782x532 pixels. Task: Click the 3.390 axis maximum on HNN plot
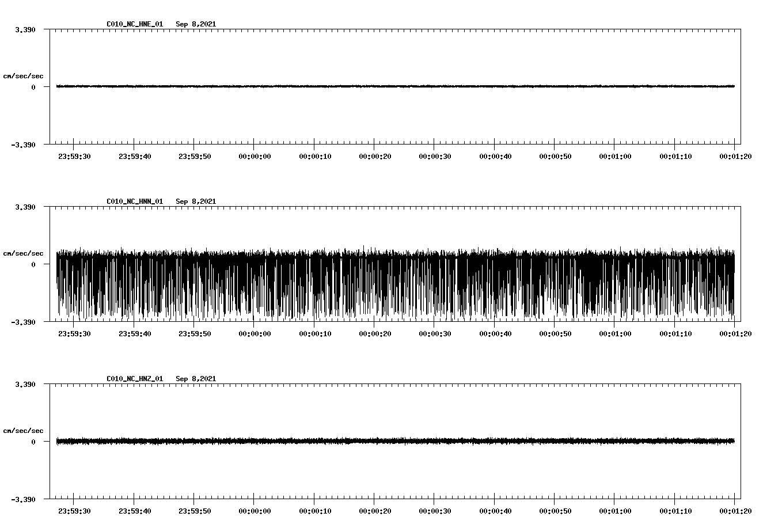(x=25, y=207)
